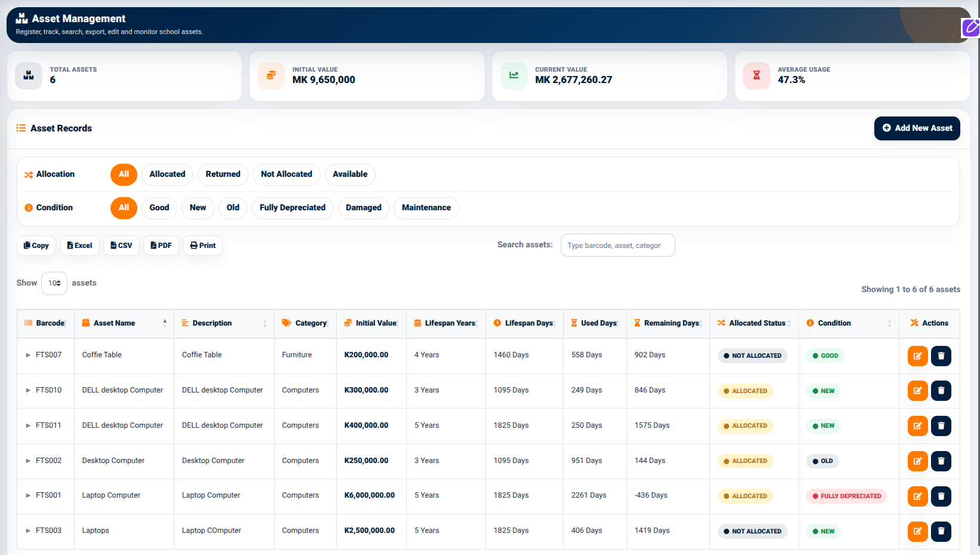This screenshot has width=980, height=555.
Task: Expand the FTS011 row details
Action: pyautogui.click(x=28, y=425)
